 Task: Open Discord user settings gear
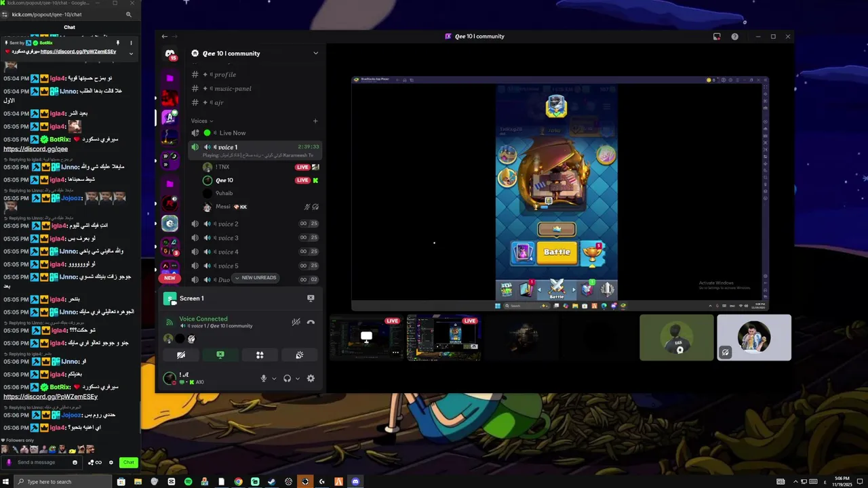(x=311, y=378)
